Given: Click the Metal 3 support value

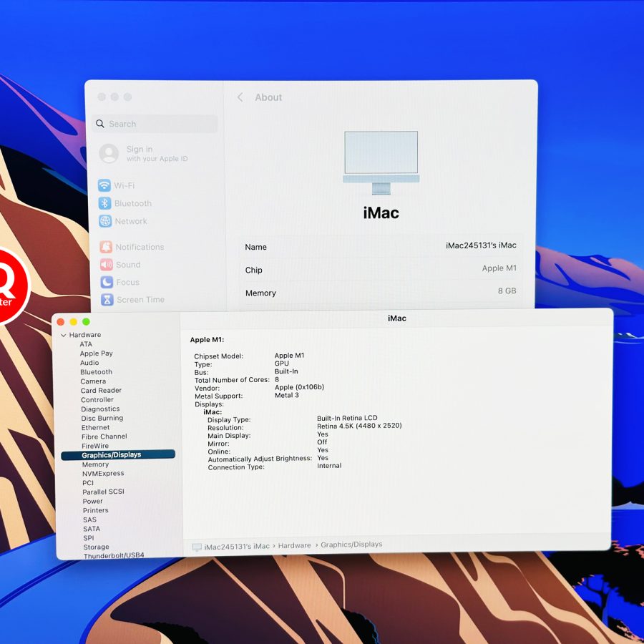Looking at the screenshot, I should (287, 396).
